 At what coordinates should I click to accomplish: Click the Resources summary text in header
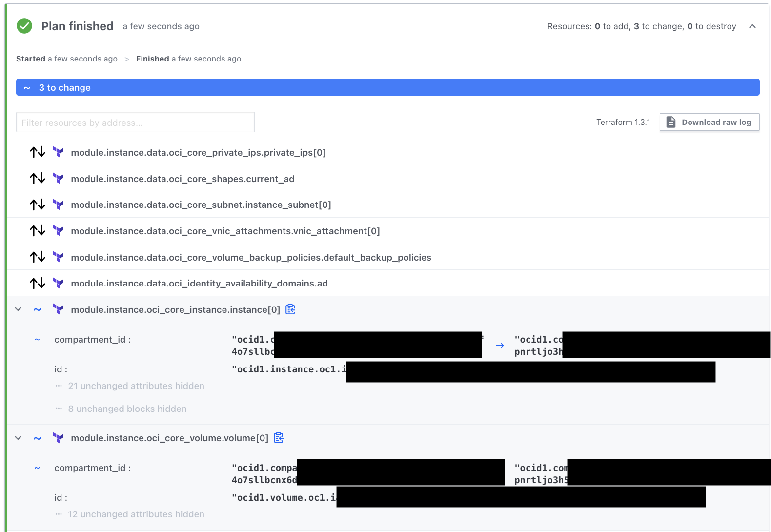click(642, 26)
